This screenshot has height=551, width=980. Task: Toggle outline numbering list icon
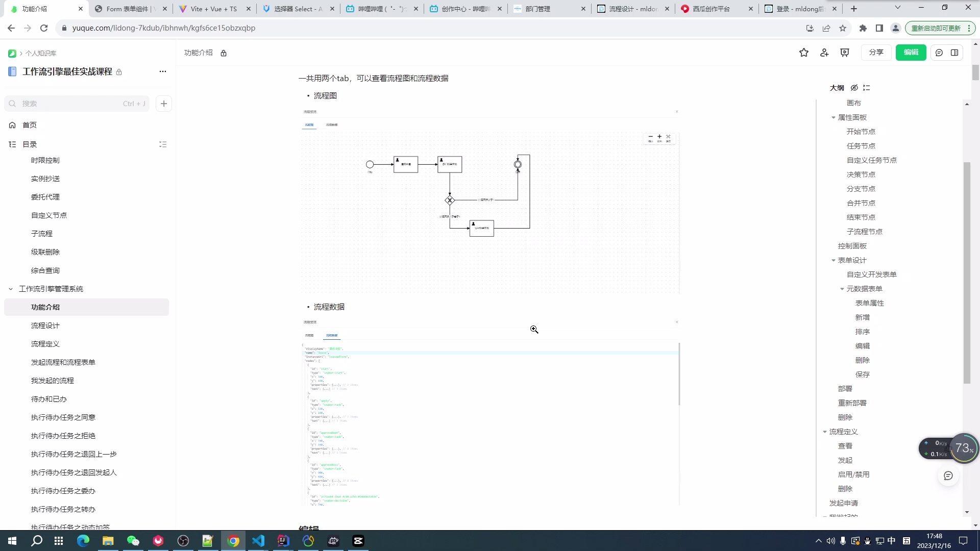pyautogui.click(x=867, y=88)
